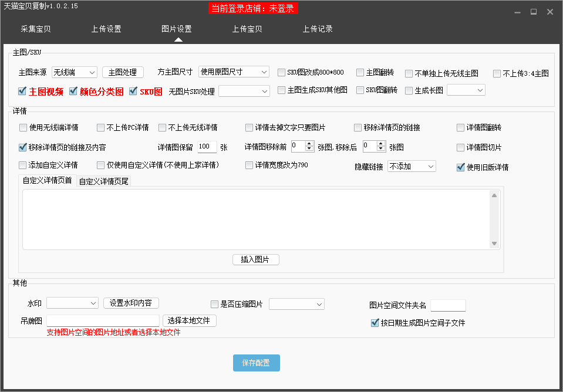Uncheck 使用旧版详情 checkbox
563x392 pixels.
pos(460,167)
